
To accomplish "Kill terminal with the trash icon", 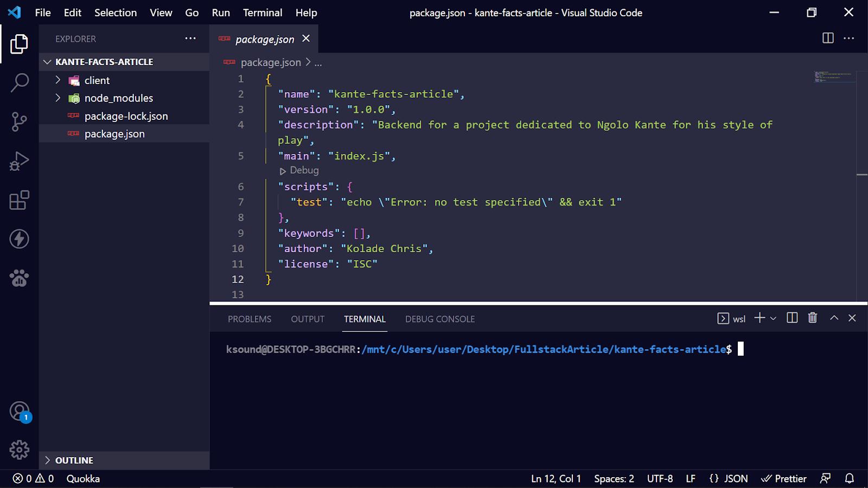I will (812, 318).
